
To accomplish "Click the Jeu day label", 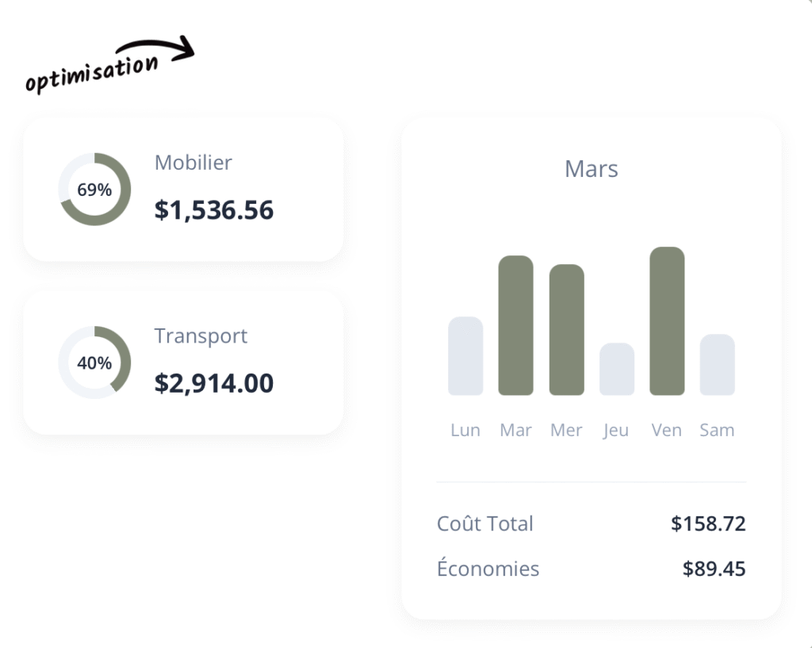I will pos(616,430).
